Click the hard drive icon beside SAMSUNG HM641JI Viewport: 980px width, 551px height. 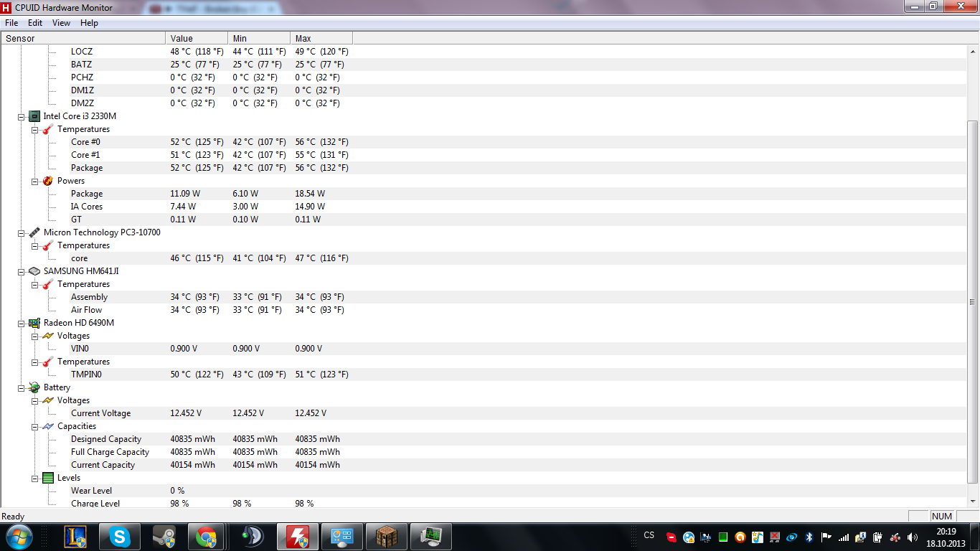pos(34,271)
